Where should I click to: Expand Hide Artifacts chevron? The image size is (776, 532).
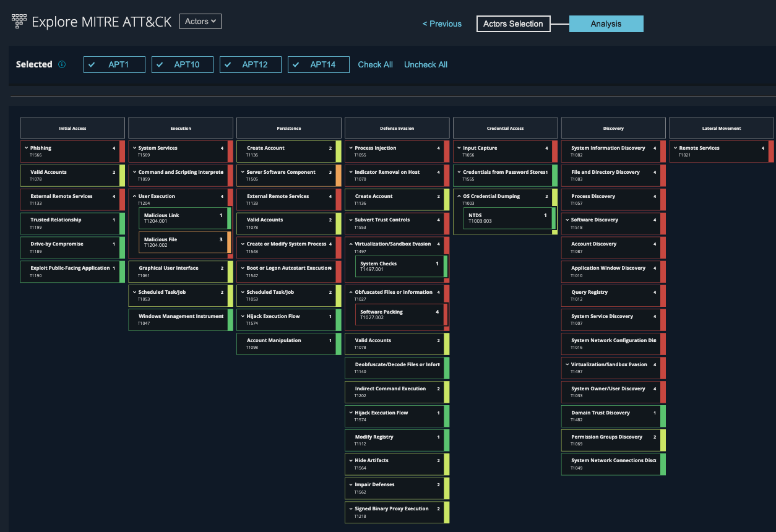(x=351, y=460)
